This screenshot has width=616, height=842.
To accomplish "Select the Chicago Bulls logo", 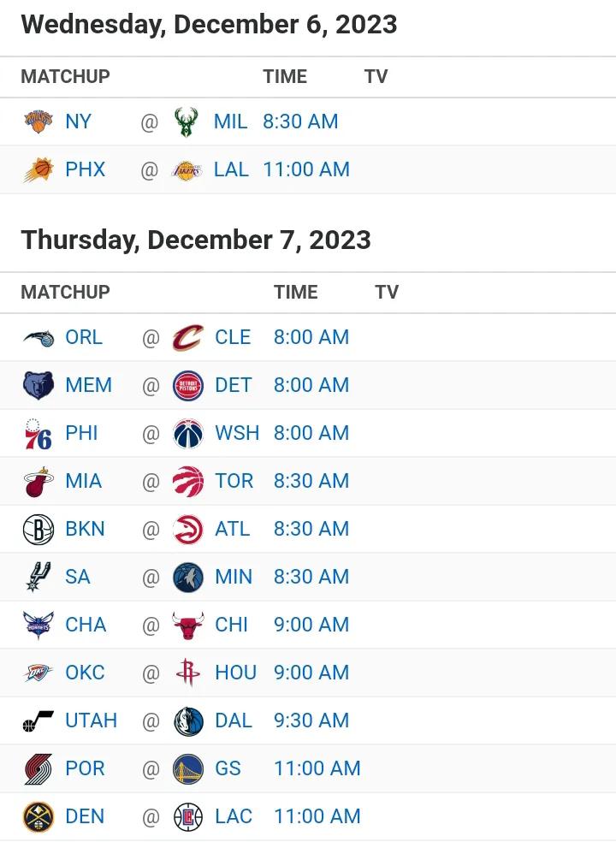I will click(x=188, y=625).
